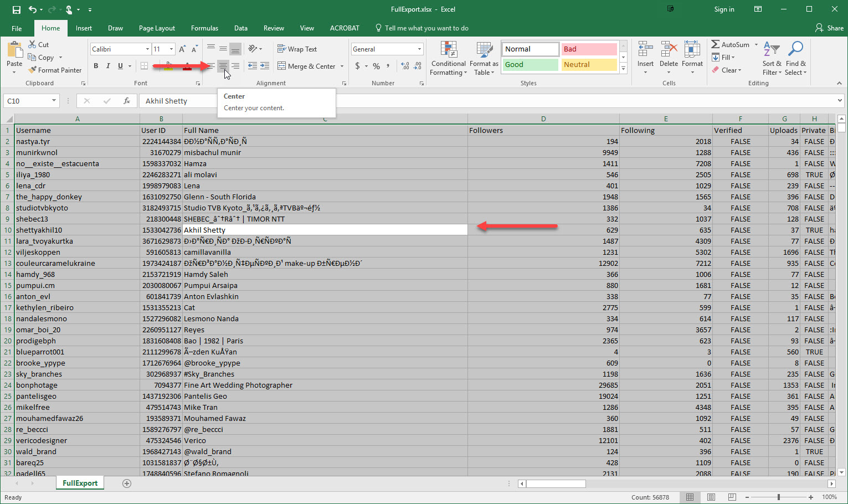Image resolution: width=848 pixels, height=504 pixels.
Task: Undo the last action
Action: coord(33,9)
